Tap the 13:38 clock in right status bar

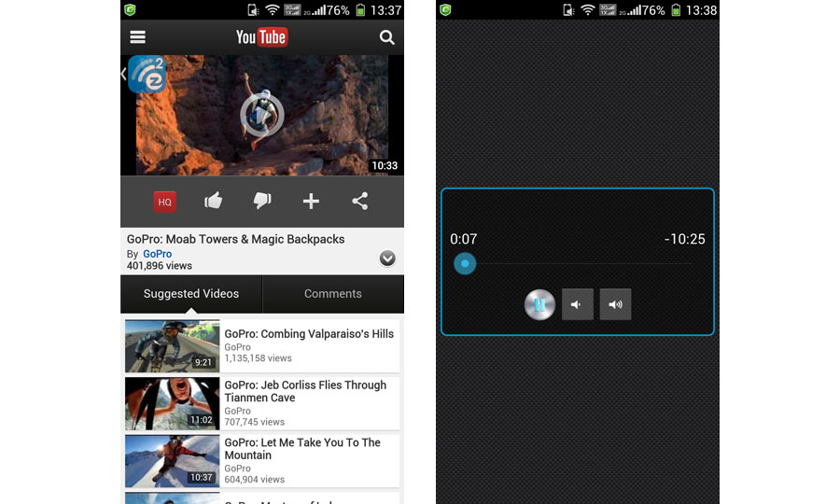tap(701, 10)
